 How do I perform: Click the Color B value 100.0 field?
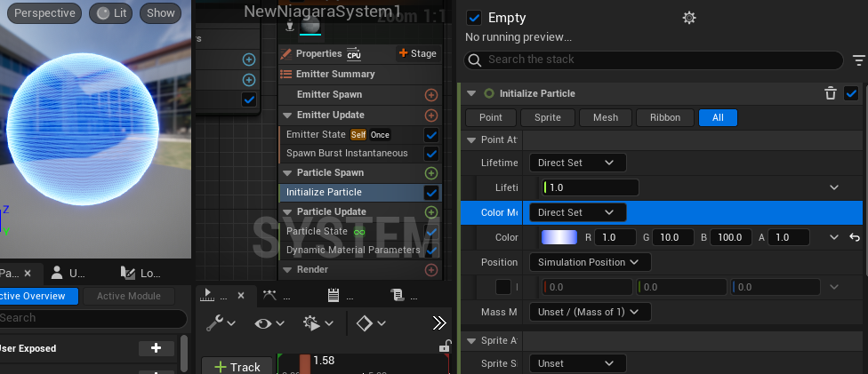(x=731, y=237)
